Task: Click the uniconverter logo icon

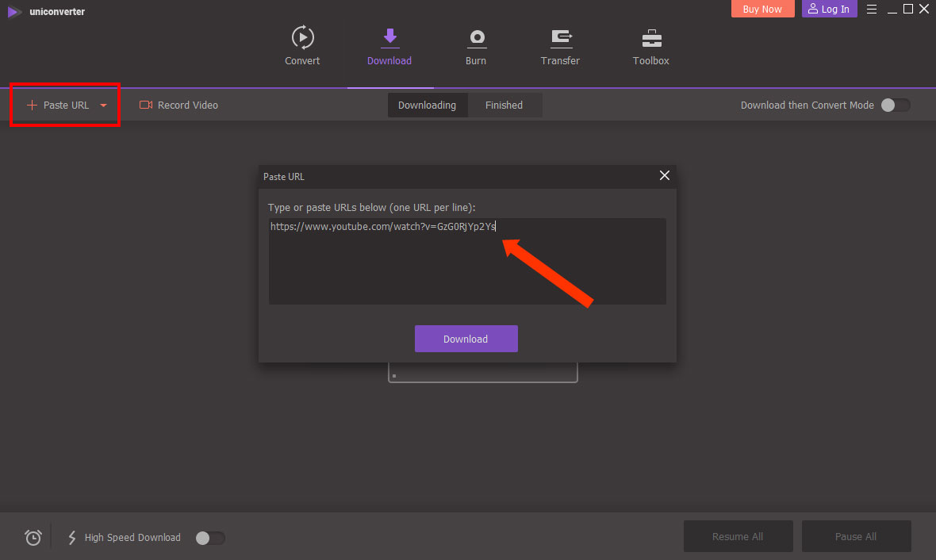Action: [x=14, y=12]
